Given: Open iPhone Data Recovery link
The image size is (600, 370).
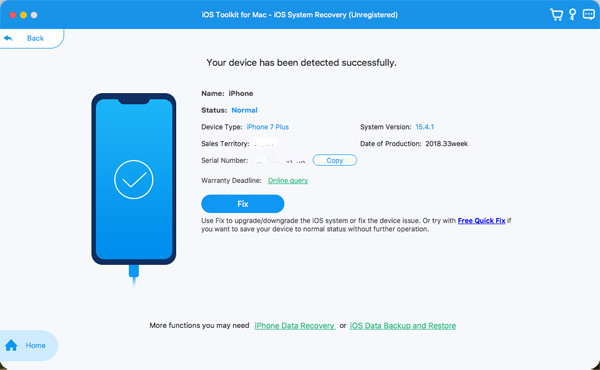Looking at the screenshot, I should point(295,326).
